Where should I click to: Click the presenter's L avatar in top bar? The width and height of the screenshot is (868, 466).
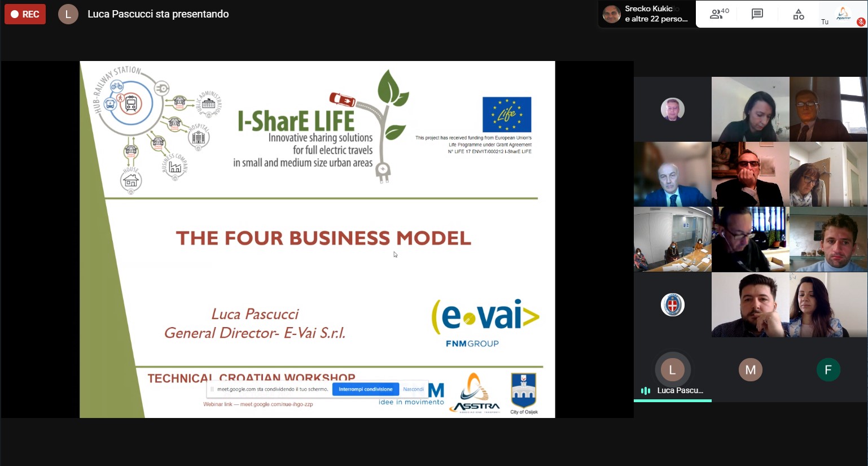pos(68,14)
